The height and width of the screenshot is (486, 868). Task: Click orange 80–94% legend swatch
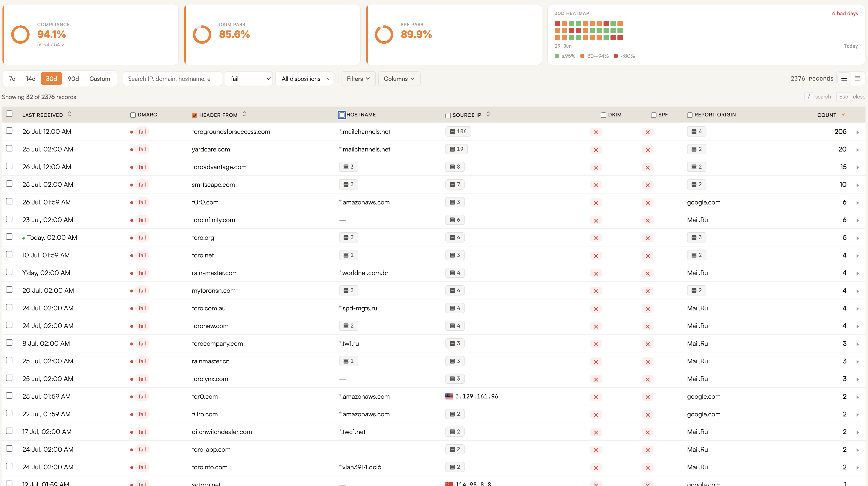pos(582,56)
